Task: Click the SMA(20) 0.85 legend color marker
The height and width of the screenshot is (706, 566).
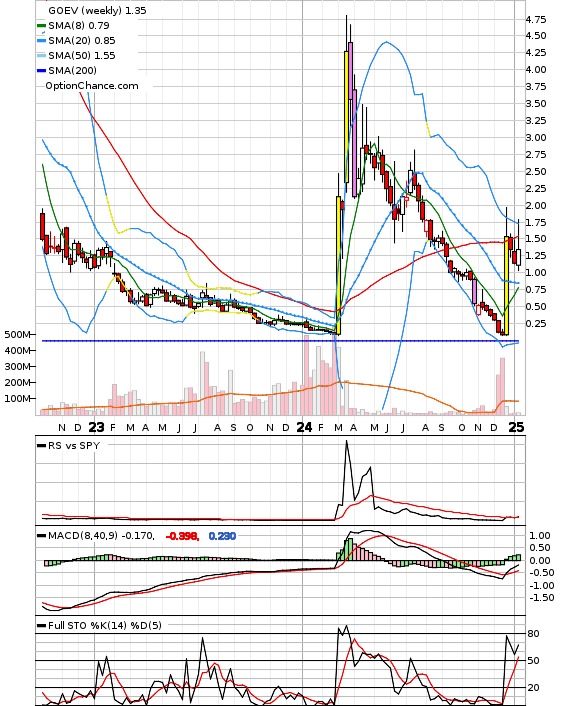Action: point(41,41)
